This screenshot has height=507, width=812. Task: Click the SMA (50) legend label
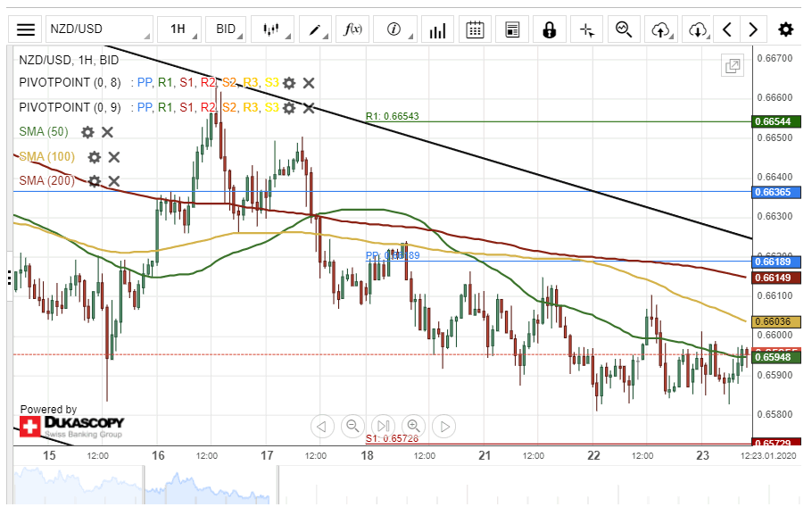coord(44,131)
